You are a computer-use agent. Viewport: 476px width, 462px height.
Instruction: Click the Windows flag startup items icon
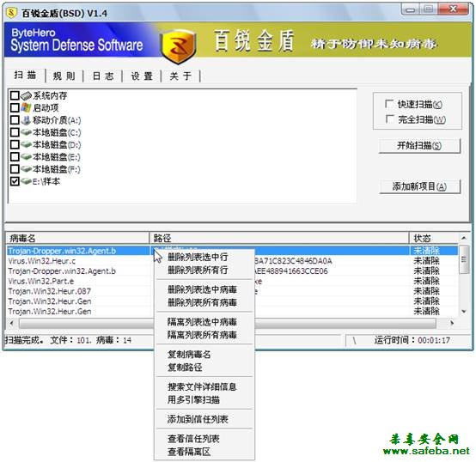(x=26, y=107)
